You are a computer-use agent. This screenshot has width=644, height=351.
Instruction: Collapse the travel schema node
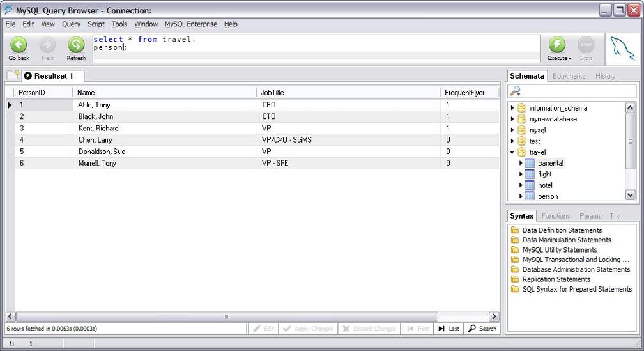pos(512,152)
